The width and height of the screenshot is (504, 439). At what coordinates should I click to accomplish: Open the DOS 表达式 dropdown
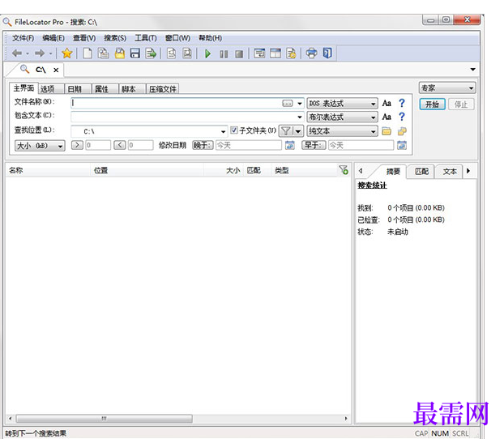click(342, 104)
